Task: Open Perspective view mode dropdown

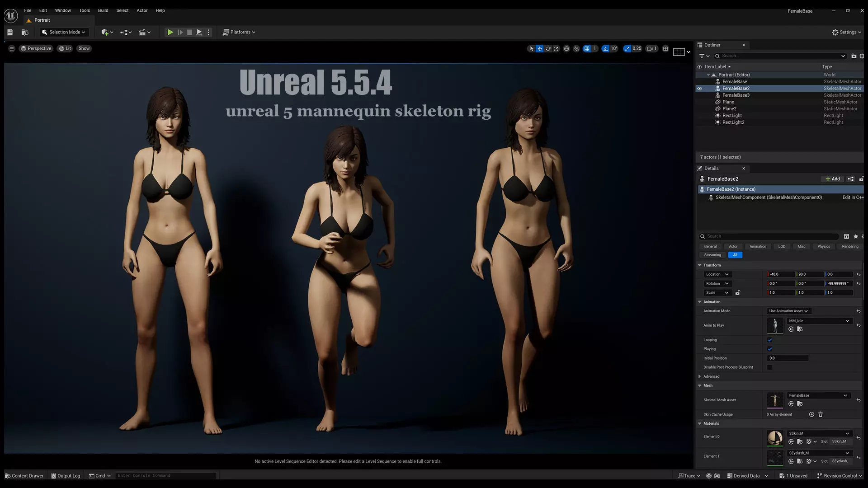Action: (36, 48)
